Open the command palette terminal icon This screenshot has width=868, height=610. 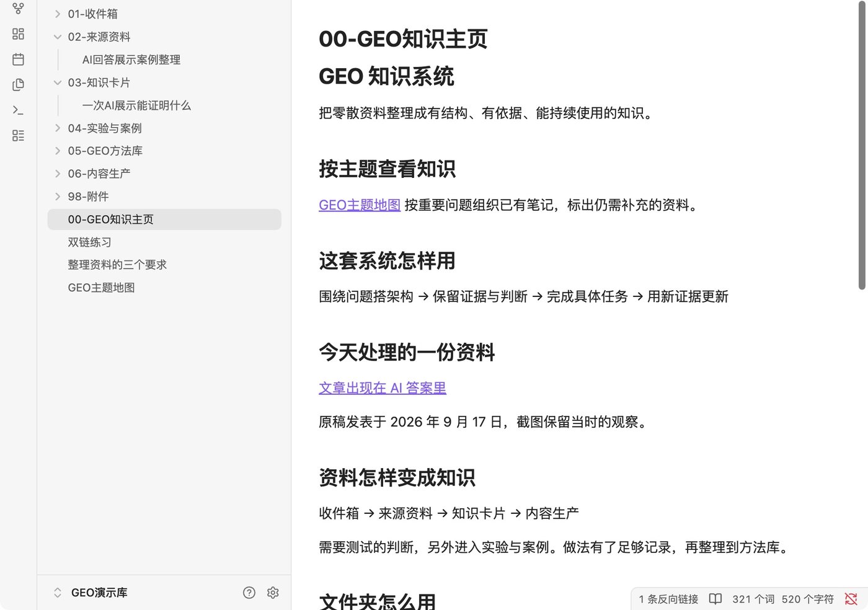[18, 110]
